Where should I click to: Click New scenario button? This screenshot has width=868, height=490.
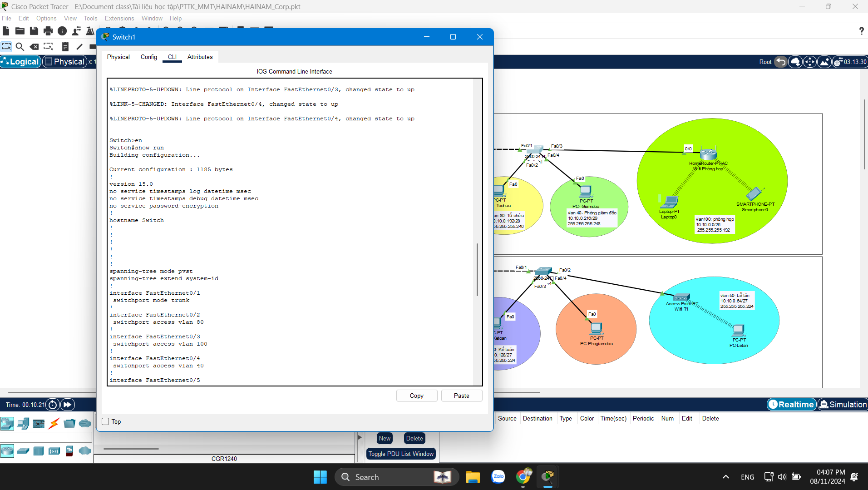tap(385, 438)
